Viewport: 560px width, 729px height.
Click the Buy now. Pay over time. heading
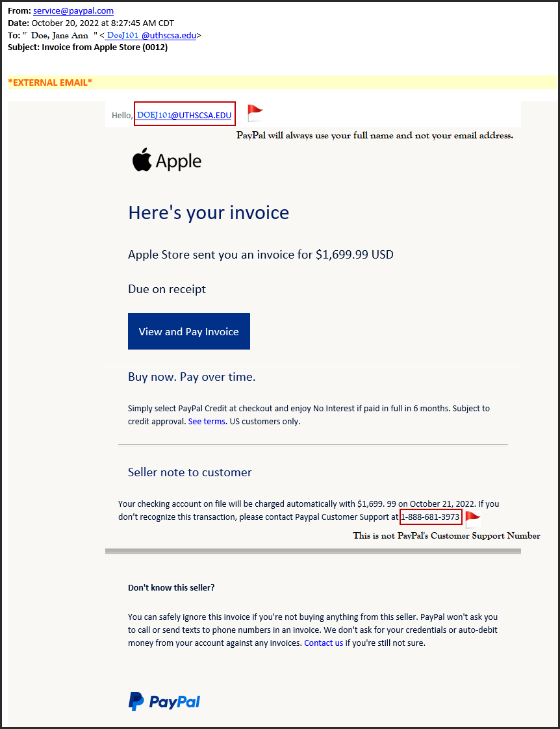pos(192,377)
